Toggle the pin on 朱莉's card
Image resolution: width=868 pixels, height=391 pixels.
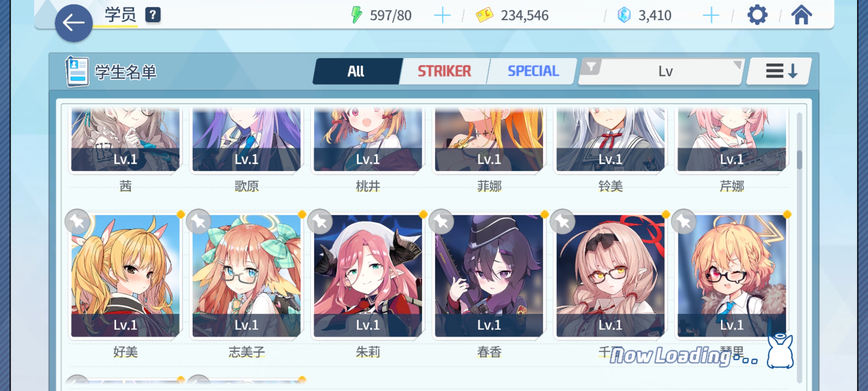coord(320,222)
